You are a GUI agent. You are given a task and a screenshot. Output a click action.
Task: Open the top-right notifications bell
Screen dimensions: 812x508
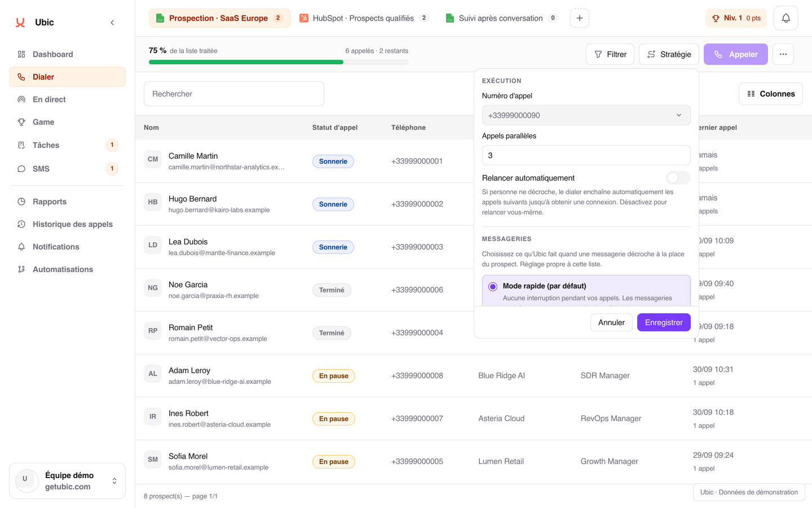pyautogui.click(x=786, y=18)
